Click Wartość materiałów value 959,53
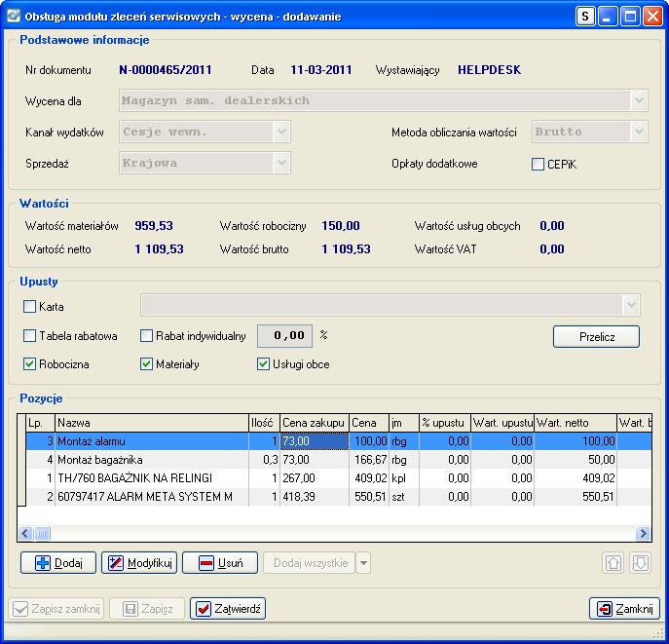Viewport: 669px width, 644px height. [154, 226]
